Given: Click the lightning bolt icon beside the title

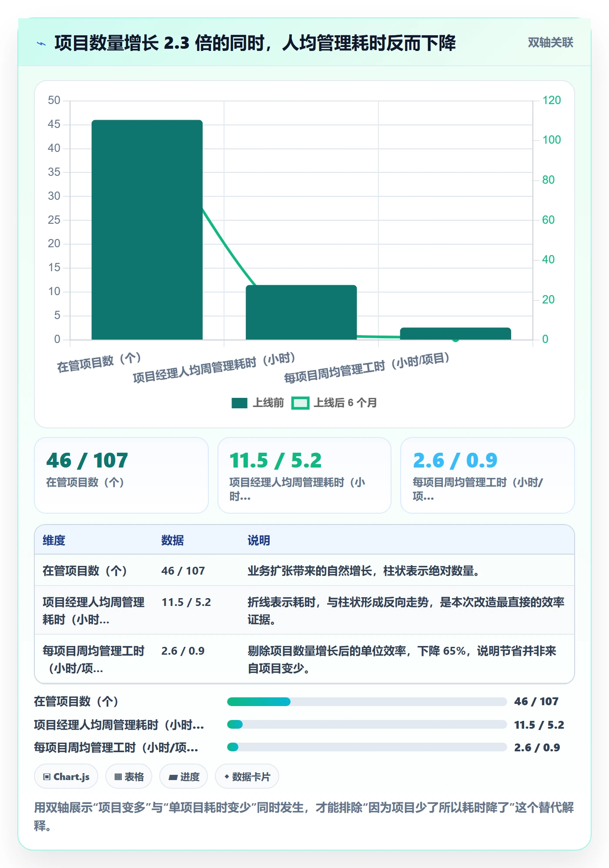Looking at the screenshot, I should coord(41,44).
